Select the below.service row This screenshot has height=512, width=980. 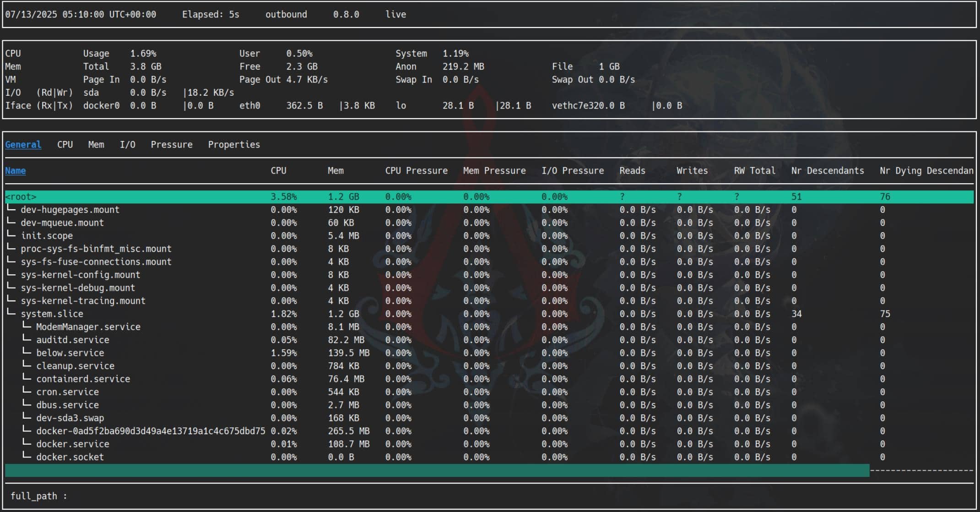[70, 353]
